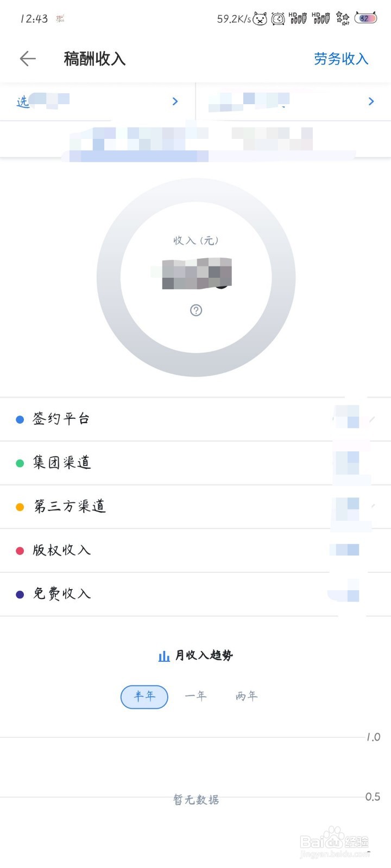Tap the circular income ring chart
This screenshot has height=868, width=391.
pos(196,278)
